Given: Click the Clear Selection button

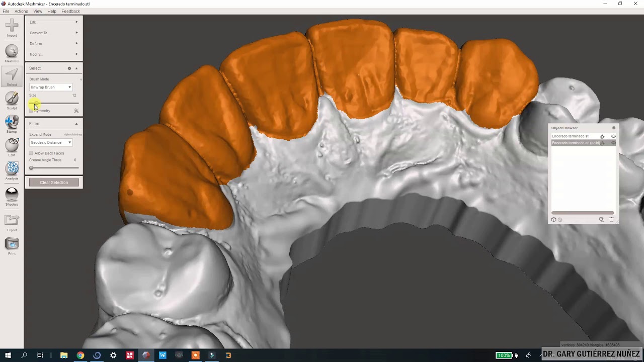Looking at the screenshot, I should point(54,183).
